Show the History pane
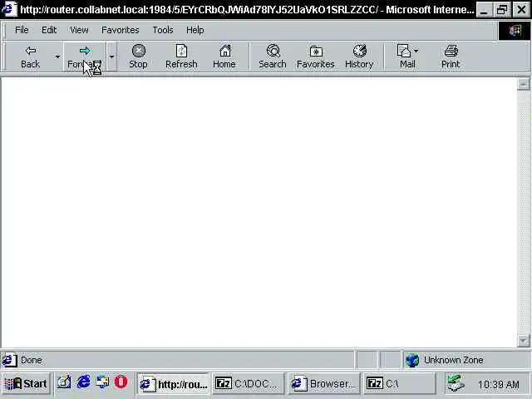The width and height of the screenshot is (532, 399). coord(359,57)
